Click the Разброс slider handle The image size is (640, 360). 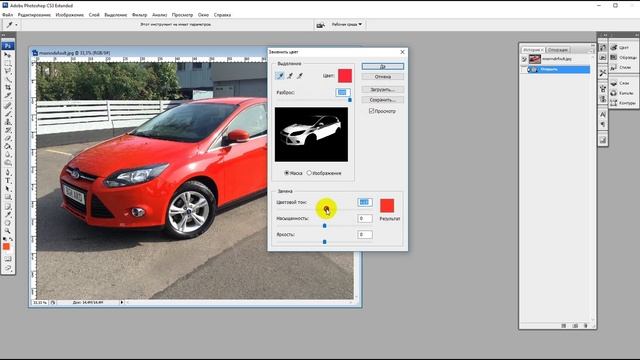349,100
